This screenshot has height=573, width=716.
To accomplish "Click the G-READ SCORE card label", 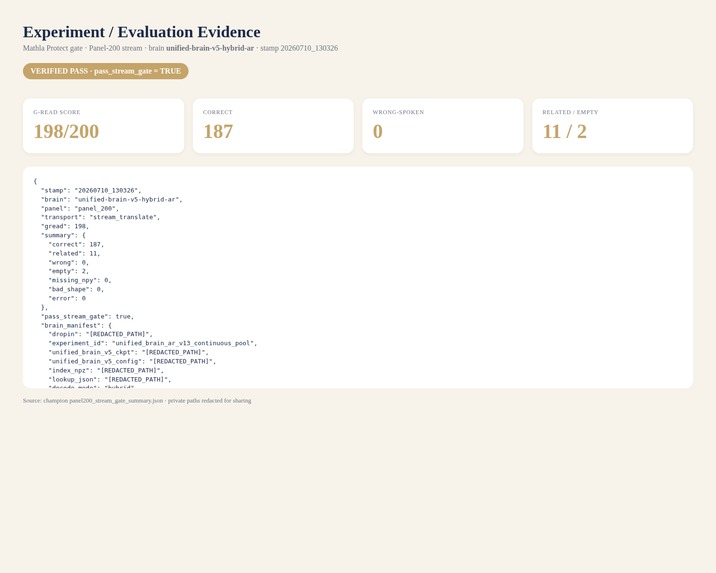I will point(57,112).
